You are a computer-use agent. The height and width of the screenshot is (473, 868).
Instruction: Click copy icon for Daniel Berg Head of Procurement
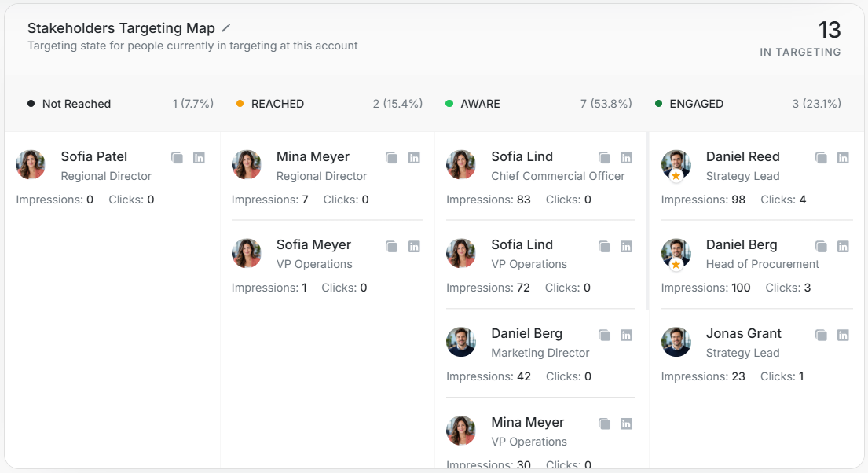point(822,247)
